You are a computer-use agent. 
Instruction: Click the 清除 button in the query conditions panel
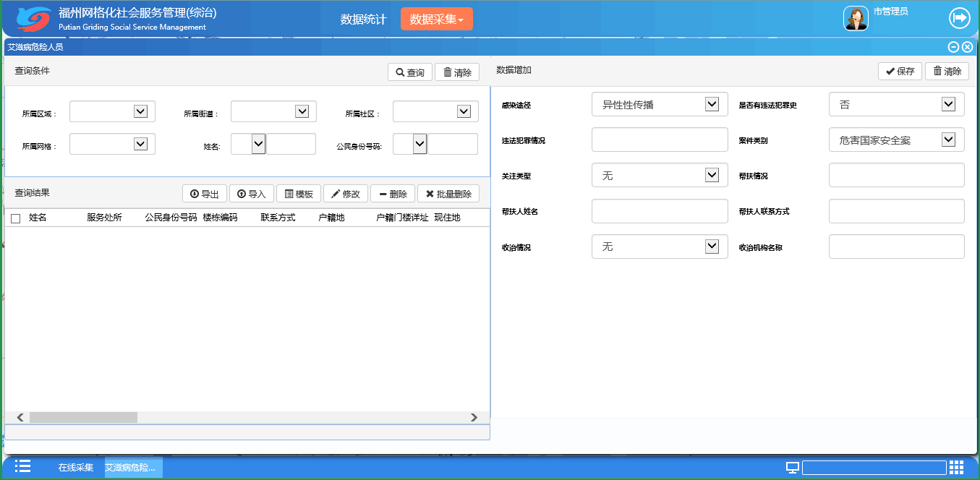[456, 72]
